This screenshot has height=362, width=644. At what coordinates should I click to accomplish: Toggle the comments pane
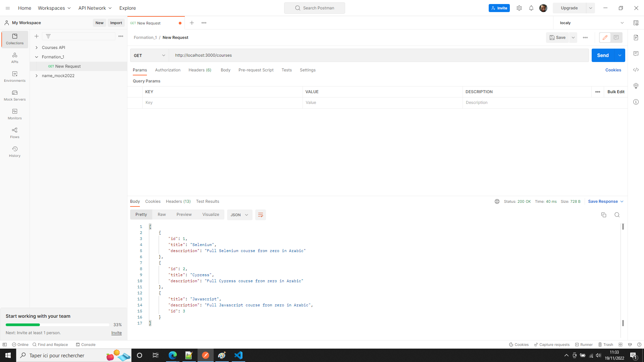636,54
